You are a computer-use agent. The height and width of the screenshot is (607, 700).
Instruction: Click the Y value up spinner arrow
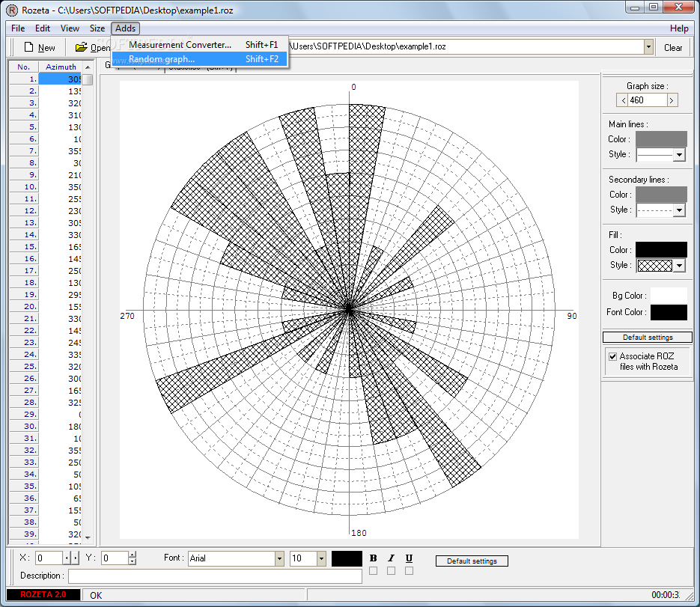(x=133, y=555)
